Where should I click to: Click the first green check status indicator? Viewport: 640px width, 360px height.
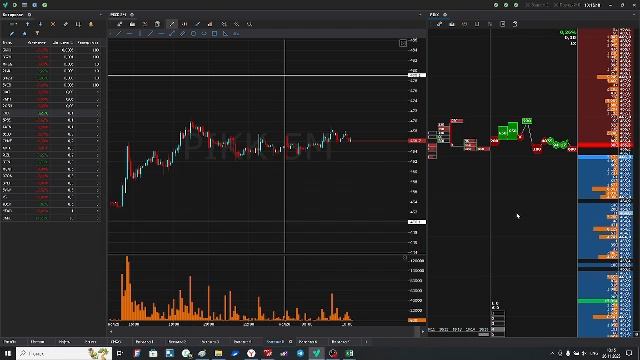(x=496, y=5)
